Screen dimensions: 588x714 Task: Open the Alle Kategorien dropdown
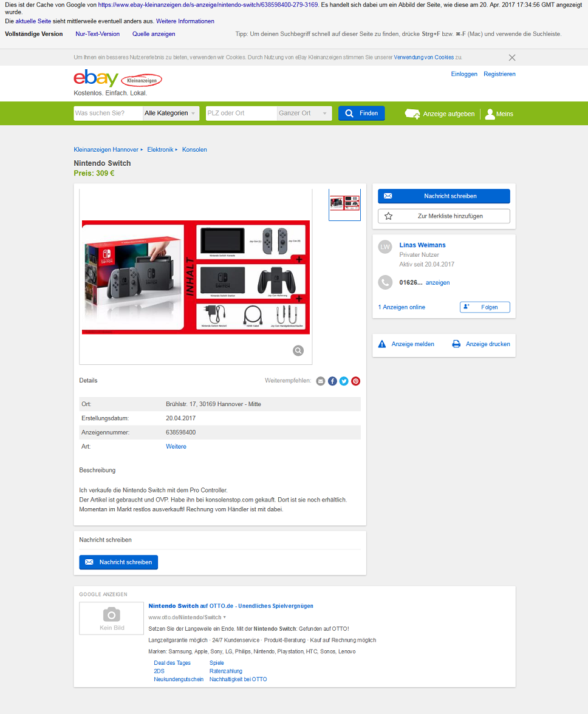171,114
